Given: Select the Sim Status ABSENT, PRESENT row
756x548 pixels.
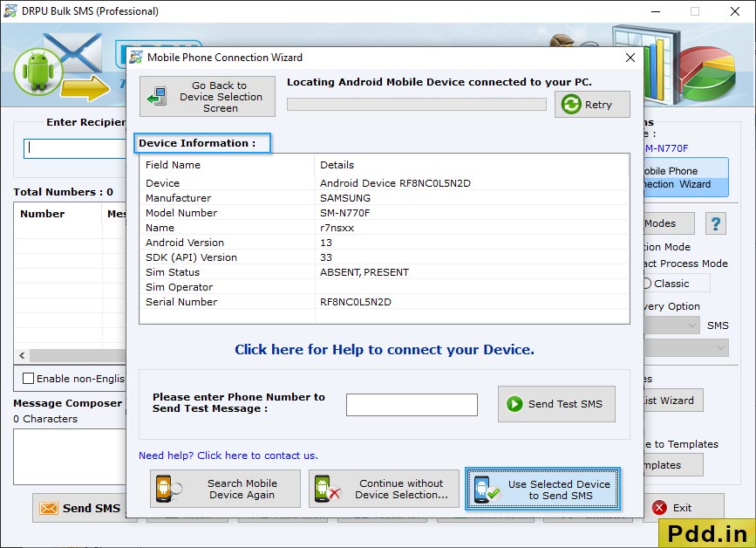Looking at the screenshot, I should (384, 272).
